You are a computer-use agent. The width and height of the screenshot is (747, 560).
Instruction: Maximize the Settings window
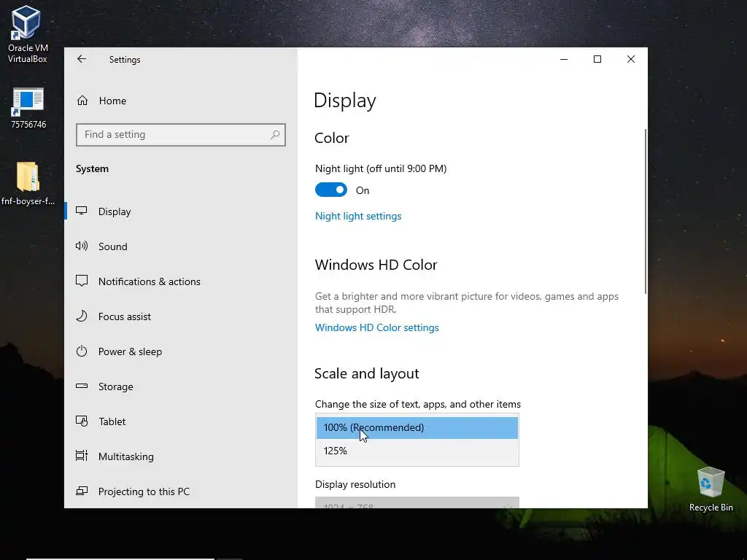coord(597,59)
